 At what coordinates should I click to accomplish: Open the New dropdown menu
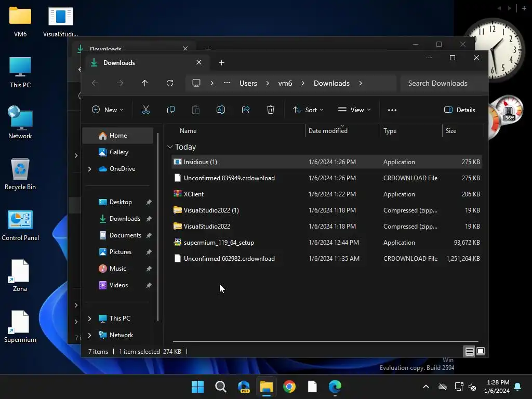pyautogui.click(x=108, y=110)
